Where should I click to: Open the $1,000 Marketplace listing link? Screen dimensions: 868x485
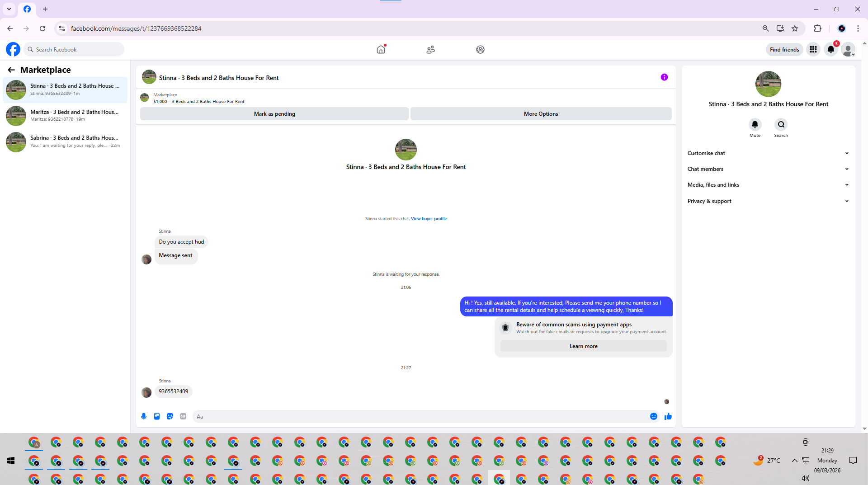click(199, 102)
